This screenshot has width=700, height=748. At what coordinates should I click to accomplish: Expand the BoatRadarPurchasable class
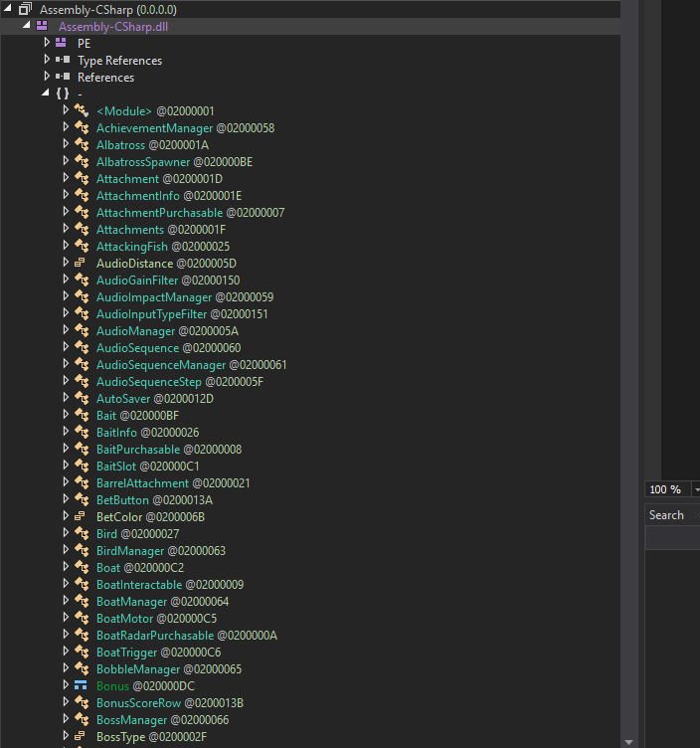(66, 634)
